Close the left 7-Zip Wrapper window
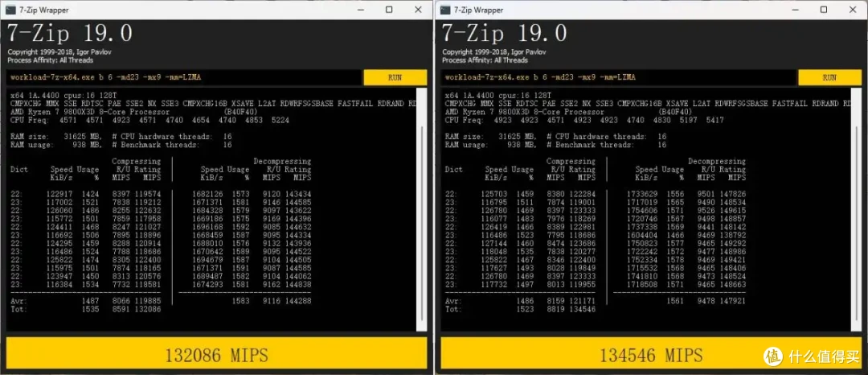The height and width of the screenshot is (375, 868). click(x=418, y=10)
